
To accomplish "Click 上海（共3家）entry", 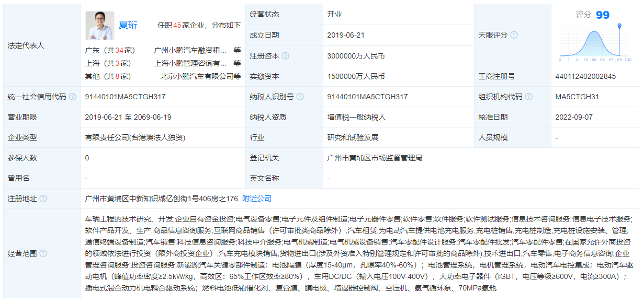I will click(x=108, y=63).
